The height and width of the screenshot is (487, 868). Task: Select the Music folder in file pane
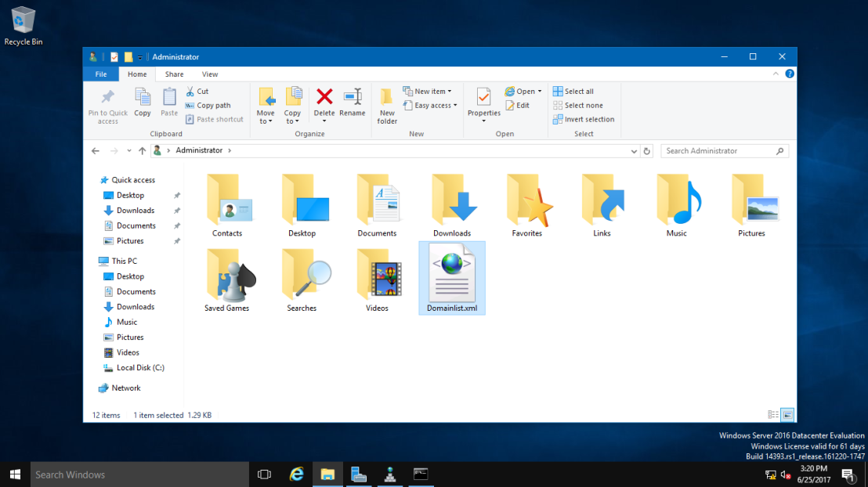[x=677, y=205]
